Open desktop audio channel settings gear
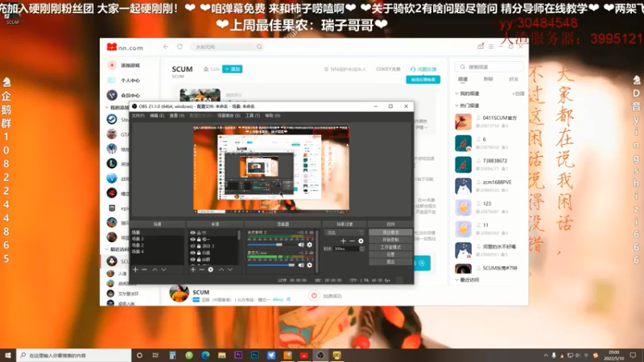Viewport: 644px width, 362px height. point(310,245)
